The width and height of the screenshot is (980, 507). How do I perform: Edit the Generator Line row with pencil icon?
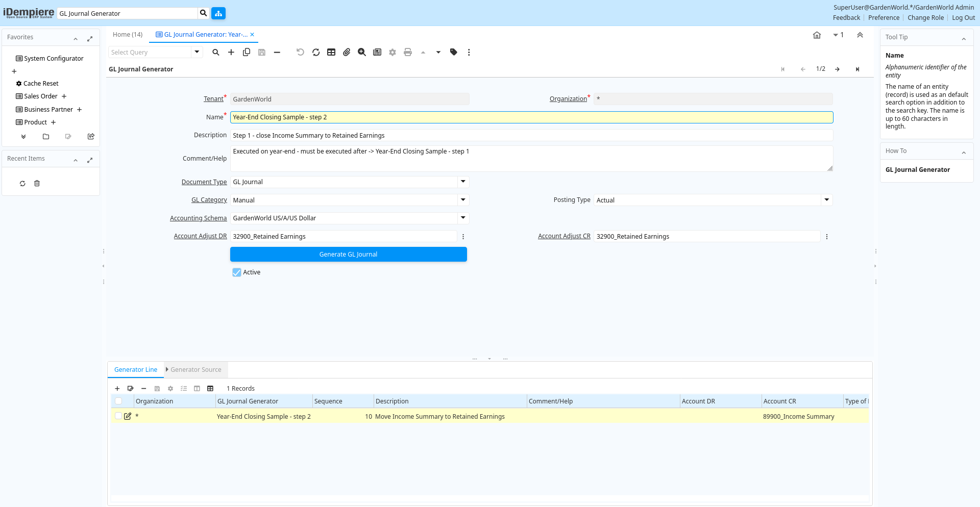click(128, 416)
